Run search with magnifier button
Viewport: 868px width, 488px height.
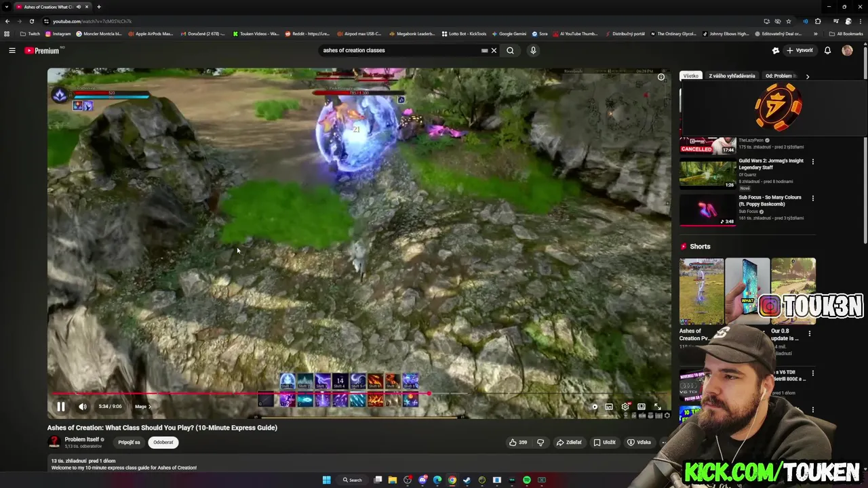[510, 50]
